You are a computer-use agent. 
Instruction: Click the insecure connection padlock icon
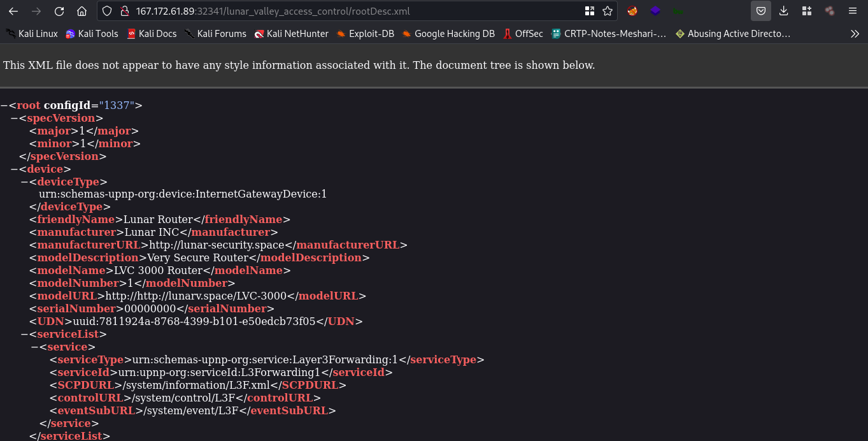[x=125, y=11]
